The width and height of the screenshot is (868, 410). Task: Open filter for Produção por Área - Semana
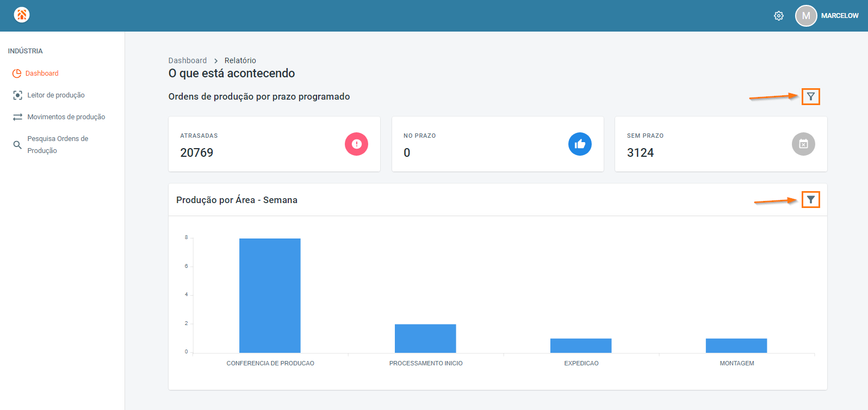click(x=810, y=200)
